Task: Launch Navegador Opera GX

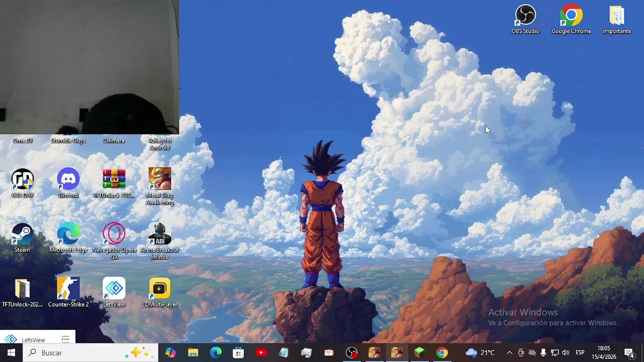Action: tap(114, 241)
